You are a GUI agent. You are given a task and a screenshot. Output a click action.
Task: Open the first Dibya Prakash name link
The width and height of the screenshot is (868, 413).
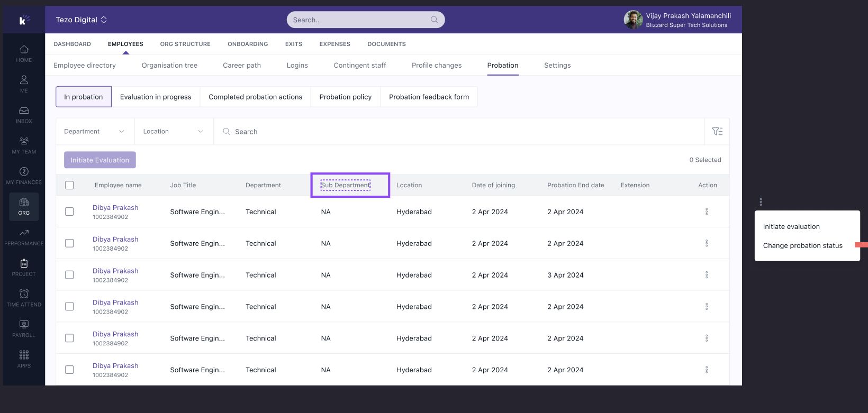[x=115, y=208]
